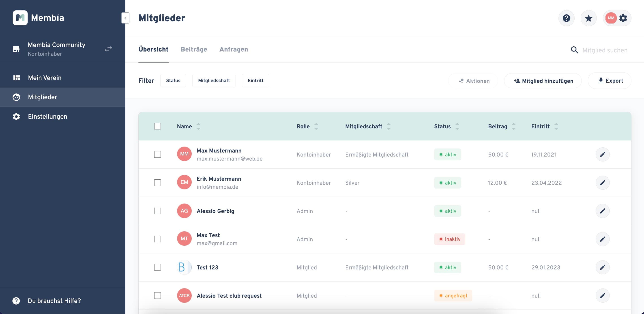Edit Alessio Gerbig with pencil icon
This screenshot has width=644, height=314.
pos(603,211)
